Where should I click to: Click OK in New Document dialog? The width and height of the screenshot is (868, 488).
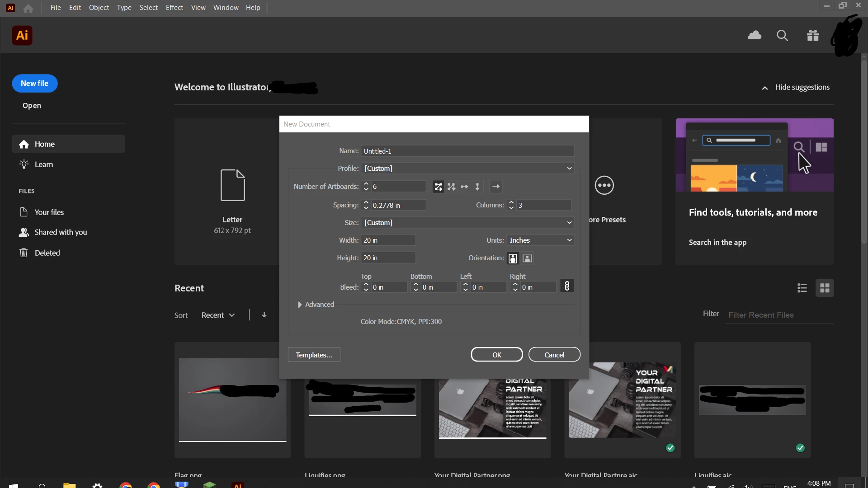496,355
